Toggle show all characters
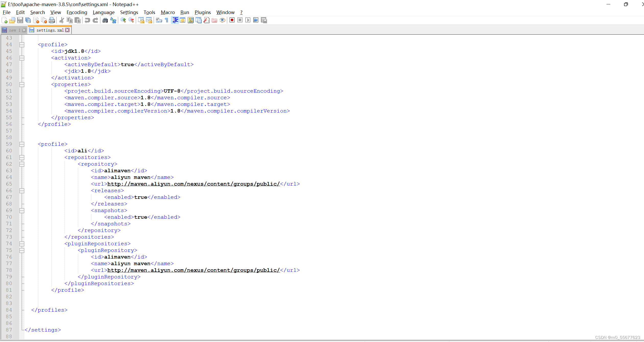Image resolution: width=644 pixels, height=342 pixels. pyautogui.click(x=166, y=20)
